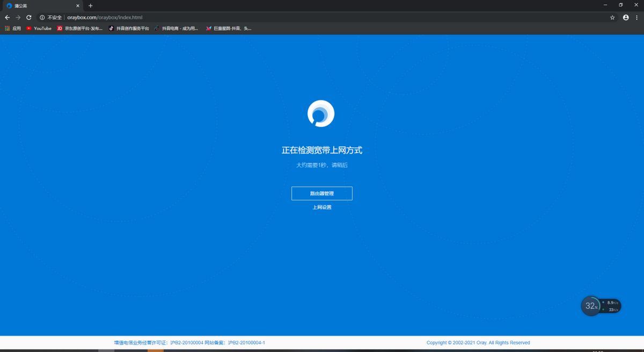Click the Oray dandelion logo in center
Screen dimensions: 644x352
[x=321, y=113]
